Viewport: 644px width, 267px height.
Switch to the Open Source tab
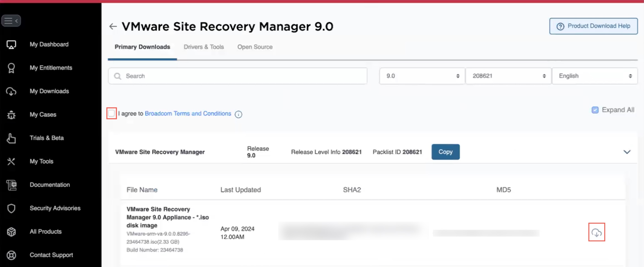click(x=255, y=47)
